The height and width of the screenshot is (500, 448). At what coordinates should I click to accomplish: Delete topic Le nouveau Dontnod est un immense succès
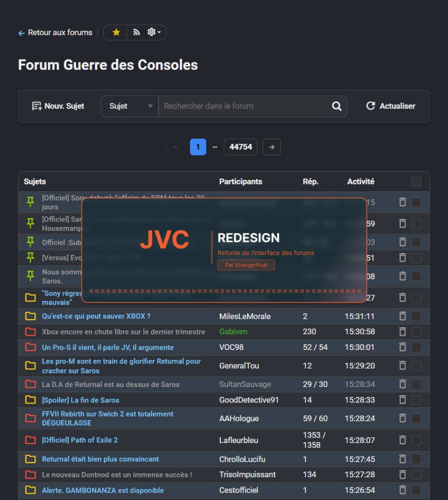(402, 474)
